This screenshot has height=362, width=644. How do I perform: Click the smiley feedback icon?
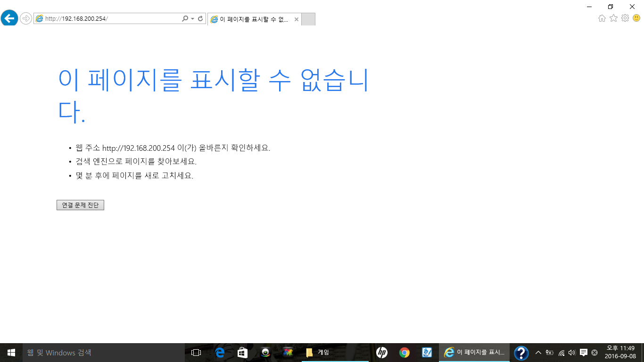pyautogui.click(x=636, y=18)
